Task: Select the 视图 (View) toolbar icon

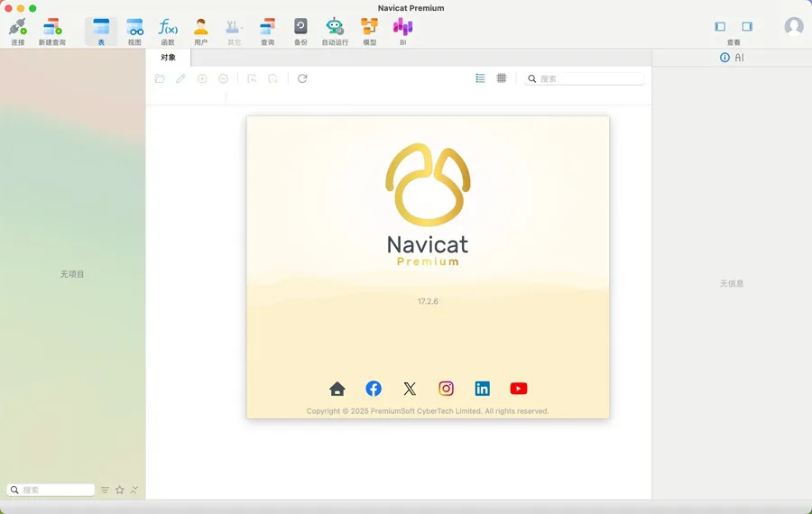Action: (x=134, y=27)
